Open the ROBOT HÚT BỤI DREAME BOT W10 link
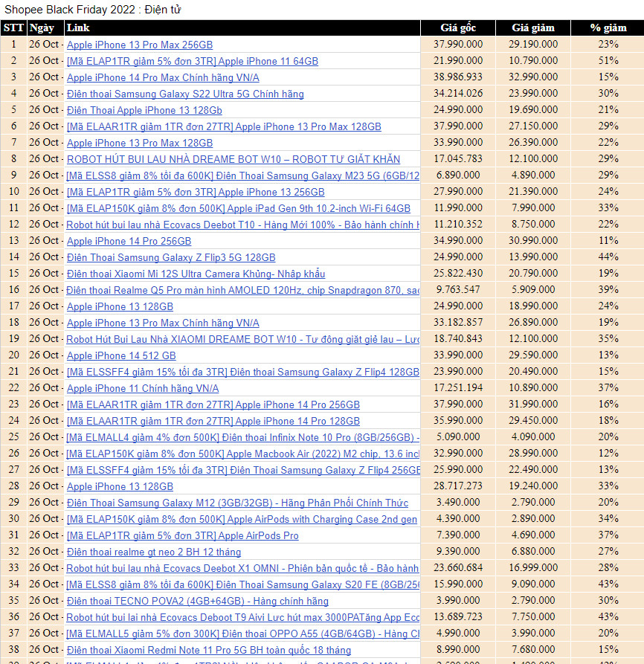The width and height of the screenshot is (644, 664). pos(234,159)
